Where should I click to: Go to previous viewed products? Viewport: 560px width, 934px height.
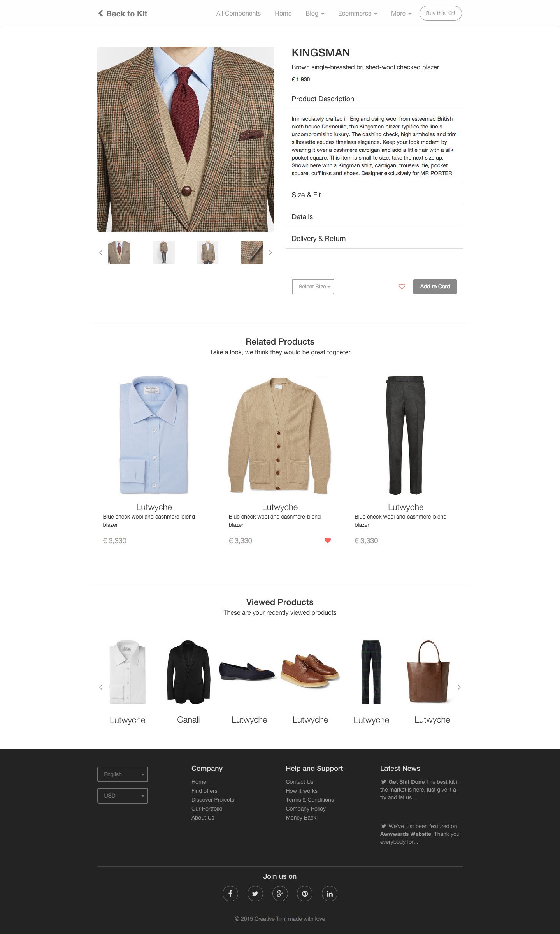coord(101,687)
